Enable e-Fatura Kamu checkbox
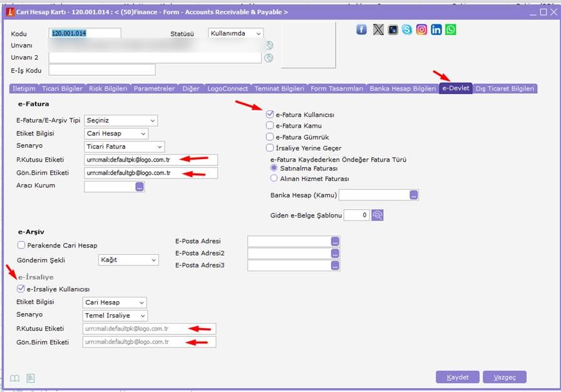The height and width of the screenshot is (392, 561). (x=270, y=125)
